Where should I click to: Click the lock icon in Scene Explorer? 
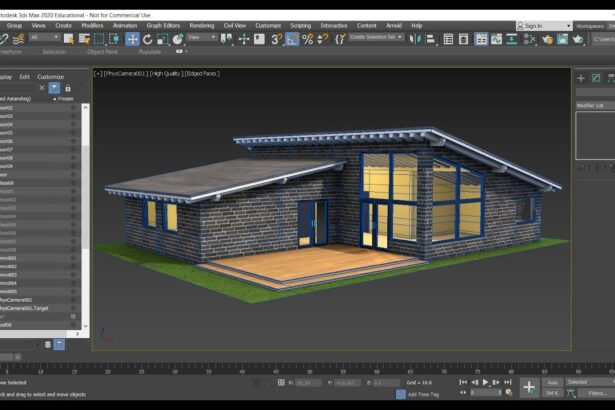point(68,88)
